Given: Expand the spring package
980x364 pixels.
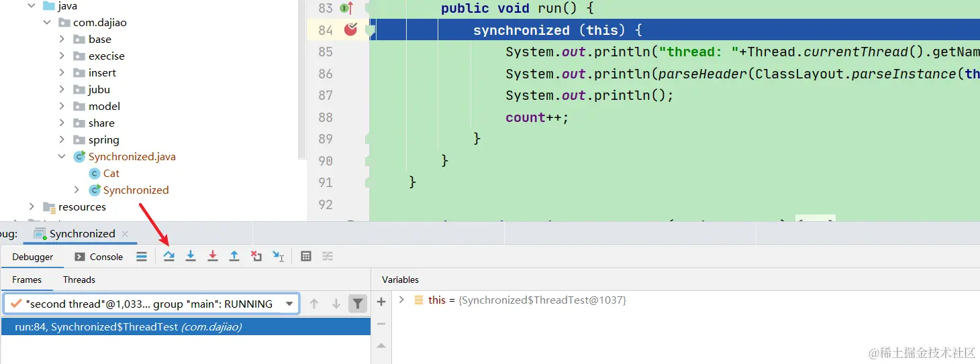Looking at the screenshot, I should point(62,139).
